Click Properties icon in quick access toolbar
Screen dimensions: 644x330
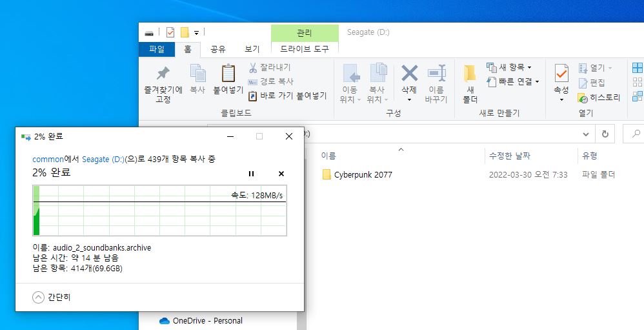click(x=170, y=32)
